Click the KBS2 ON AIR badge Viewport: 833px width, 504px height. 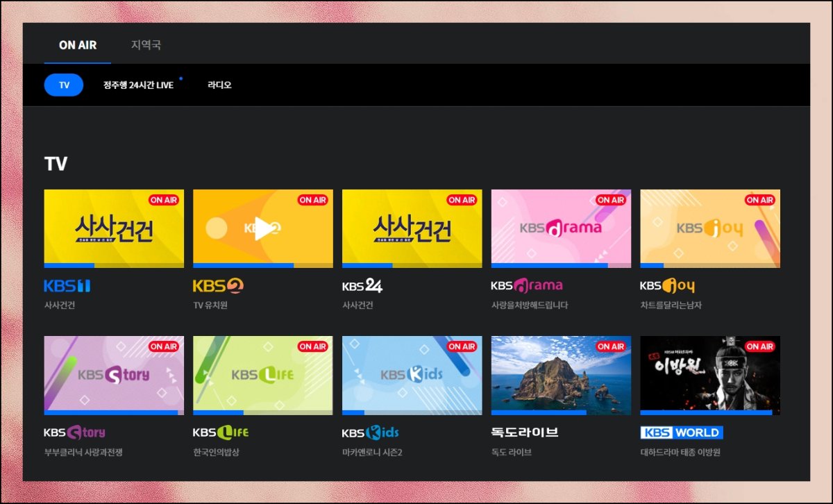(x=313, y=200)
